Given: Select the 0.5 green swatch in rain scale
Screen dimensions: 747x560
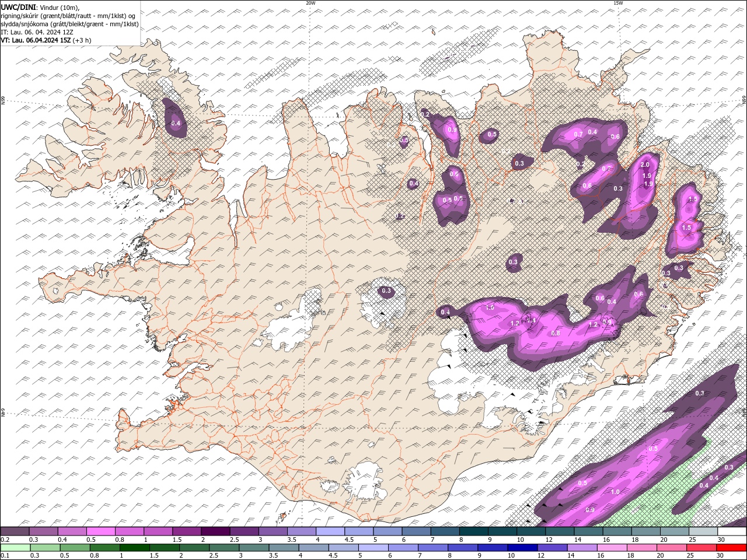Looking at the screenshot, I should click(x=75, y=547).
